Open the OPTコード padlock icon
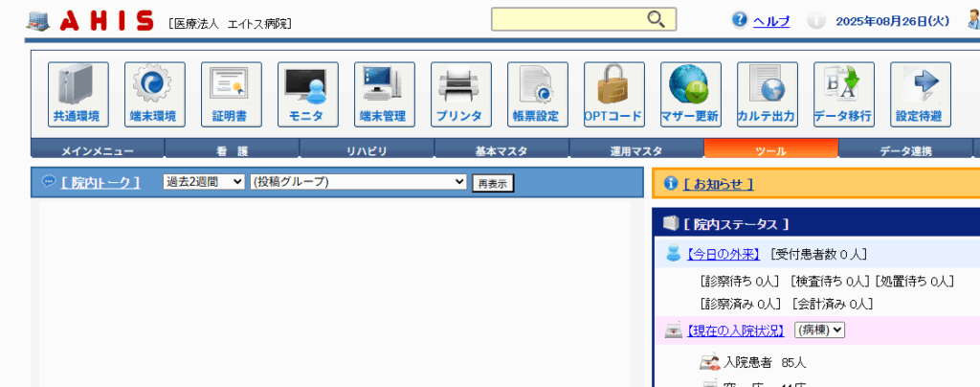980x387 pixels. tap(613, 95)
